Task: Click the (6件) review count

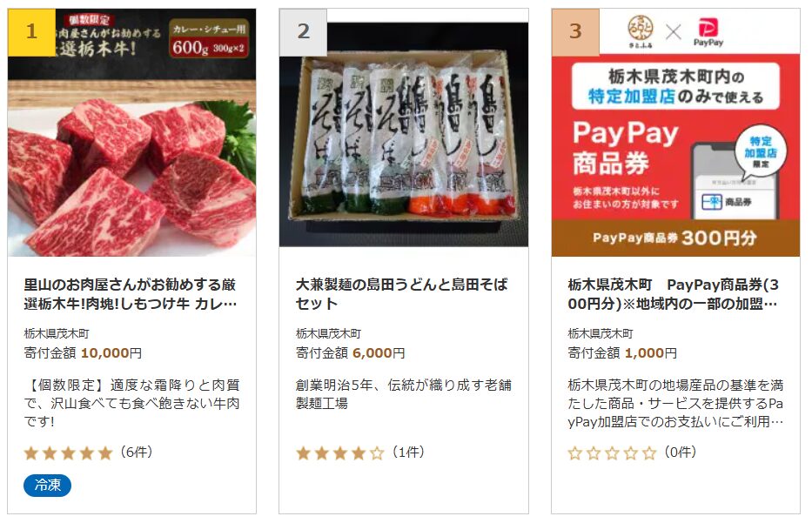Action: (x=137, y=452)
